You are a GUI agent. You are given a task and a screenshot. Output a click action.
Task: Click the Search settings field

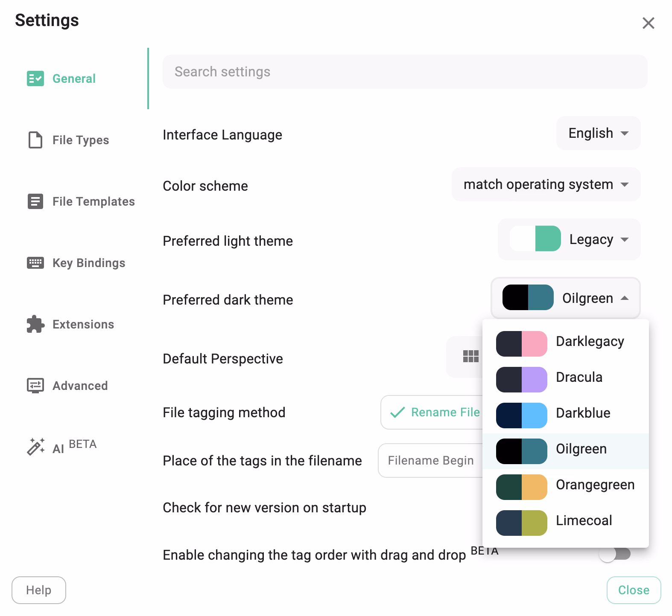click(405, 71)
